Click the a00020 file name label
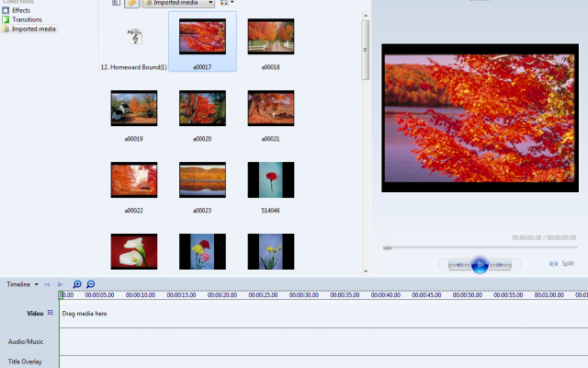Image resolution: width=588 pixels, height=368 pixels. [202, 139]
